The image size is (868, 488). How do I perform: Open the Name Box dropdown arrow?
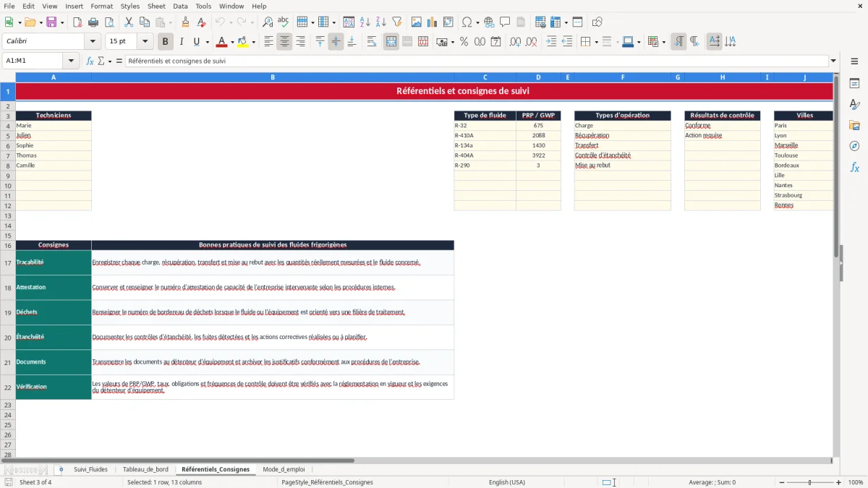tap(71, 61)
